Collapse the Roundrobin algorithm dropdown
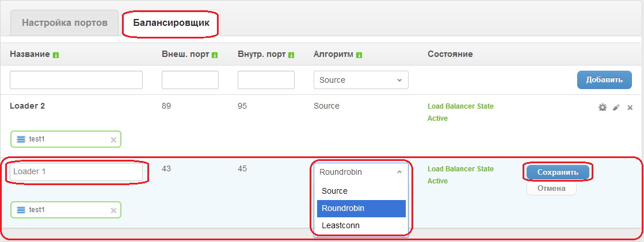The height and width of the screenshot is (242, 644). (x=361, y=171)
